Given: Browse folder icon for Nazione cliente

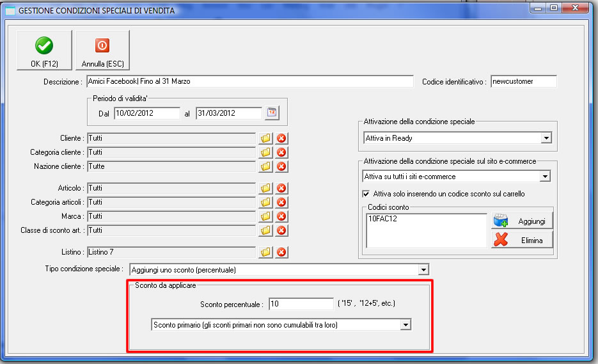Looking at the screenshot, I should click(x=265, y=166).
